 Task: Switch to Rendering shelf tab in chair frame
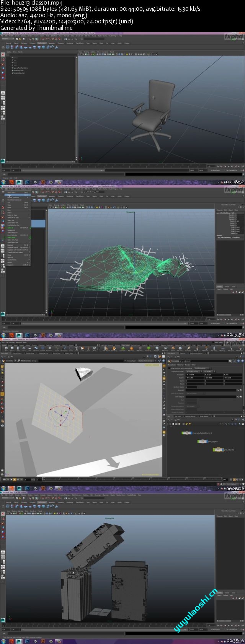pyautogui.click(x=70, y=43)
